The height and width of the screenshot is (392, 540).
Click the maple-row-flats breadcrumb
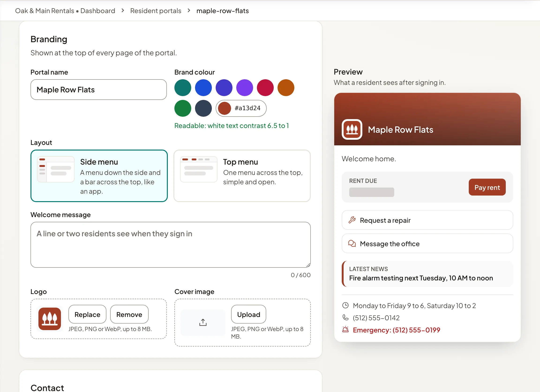coord(222,11)
